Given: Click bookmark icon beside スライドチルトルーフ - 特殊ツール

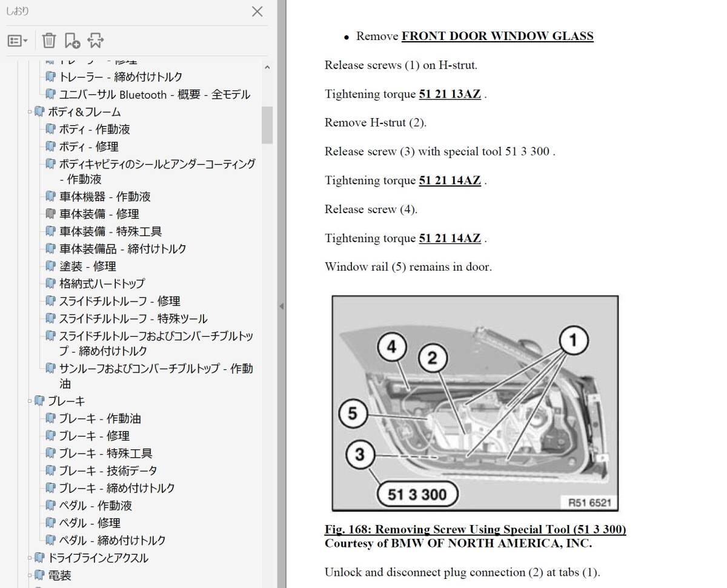Looking at the screenshot, I should coord(51,319).
